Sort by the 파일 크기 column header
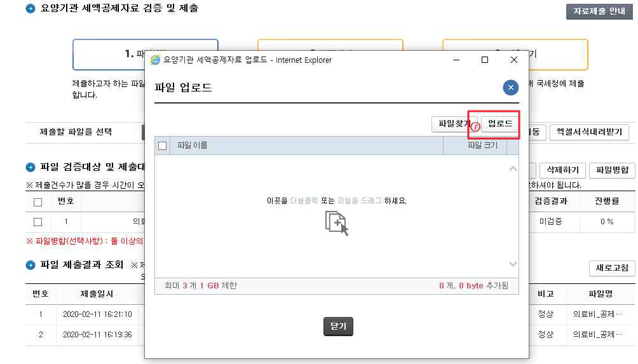Screen dimensions: 638x364 click(482, 145)
